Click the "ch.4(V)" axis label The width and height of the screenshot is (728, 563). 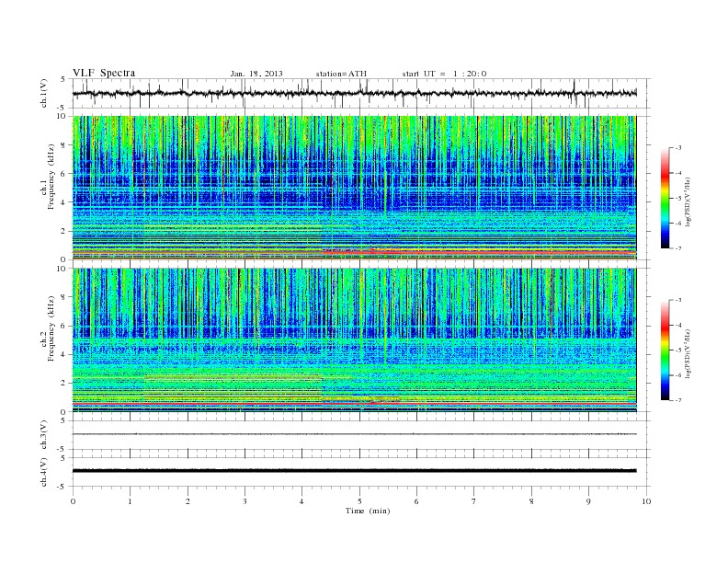pyautogui.click(x=44, y=472)
